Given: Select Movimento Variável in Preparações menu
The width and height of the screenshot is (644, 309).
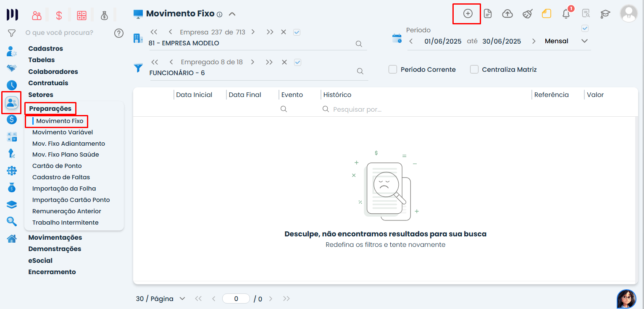Looking at the screenshot, I should pos(63,132).
